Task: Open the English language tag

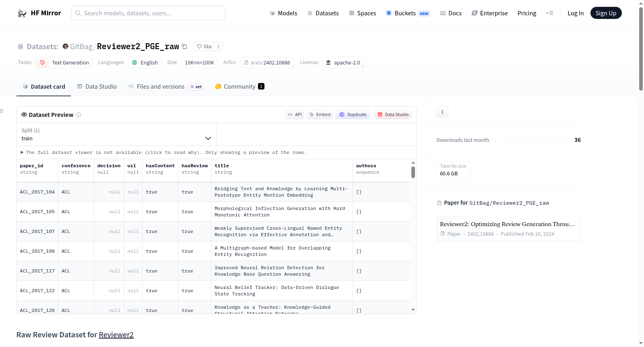Action: click(x=145, y=62)
